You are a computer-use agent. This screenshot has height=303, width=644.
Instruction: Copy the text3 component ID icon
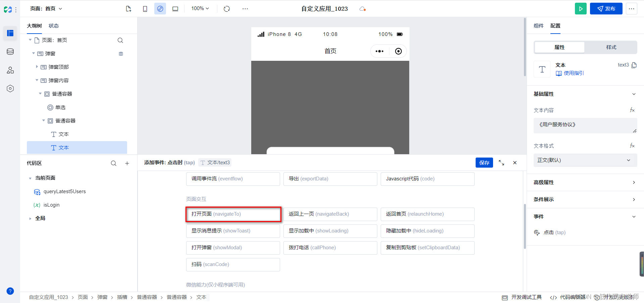point(634,65)
